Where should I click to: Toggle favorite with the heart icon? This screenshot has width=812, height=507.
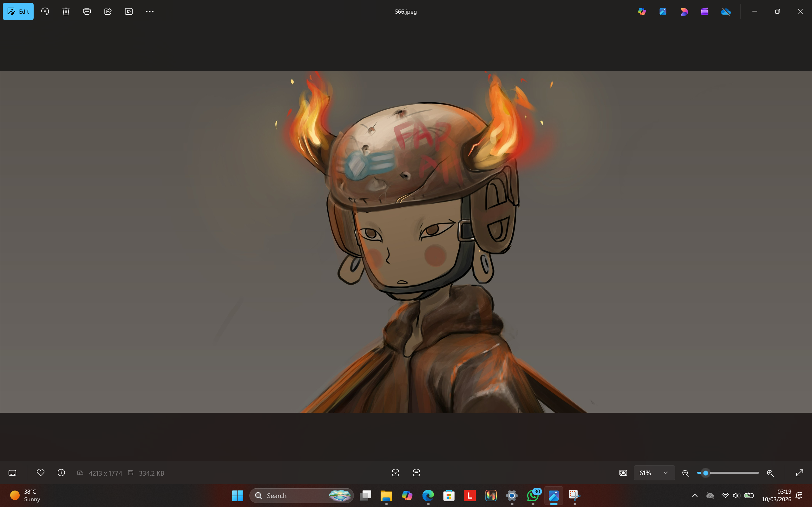[x=41, y=473]
